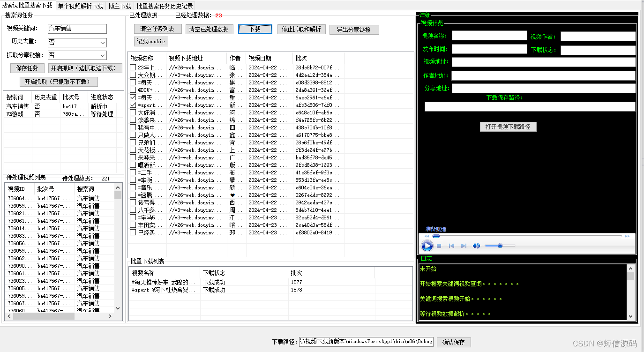Screen dimensions: 644x352
Task: Click 打开视频下载路径 button
Action: click(x=508, y=127)
